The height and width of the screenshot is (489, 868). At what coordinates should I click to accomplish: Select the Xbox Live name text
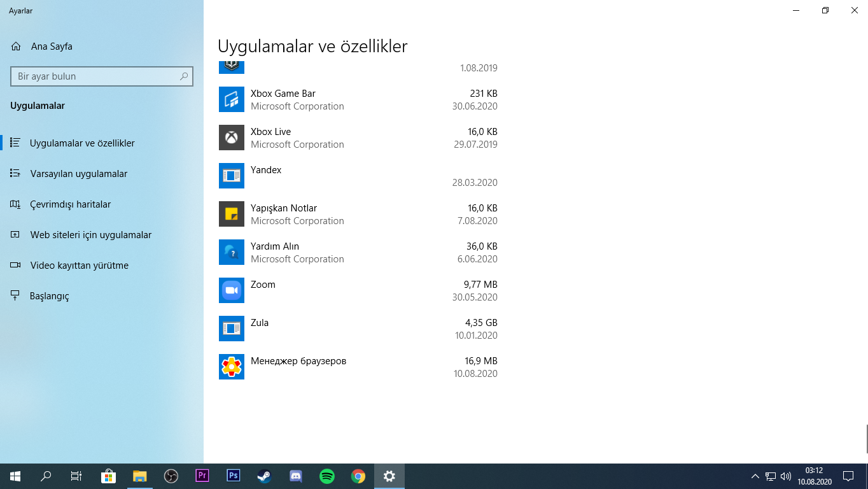tap(270, 132)
